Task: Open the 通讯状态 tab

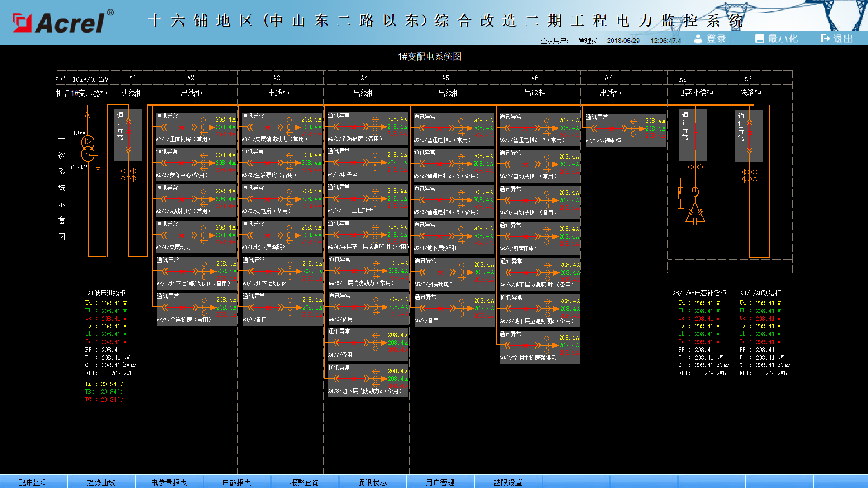Action: (372, 482)
